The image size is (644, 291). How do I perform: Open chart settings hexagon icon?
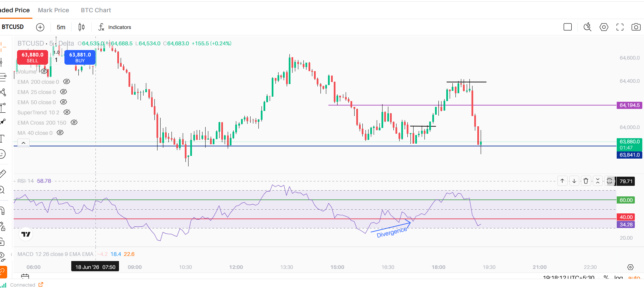[604, 27]
